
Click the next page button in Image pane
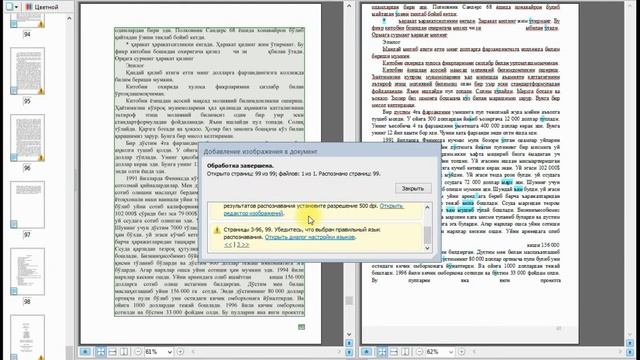click(x=349, y=352)
